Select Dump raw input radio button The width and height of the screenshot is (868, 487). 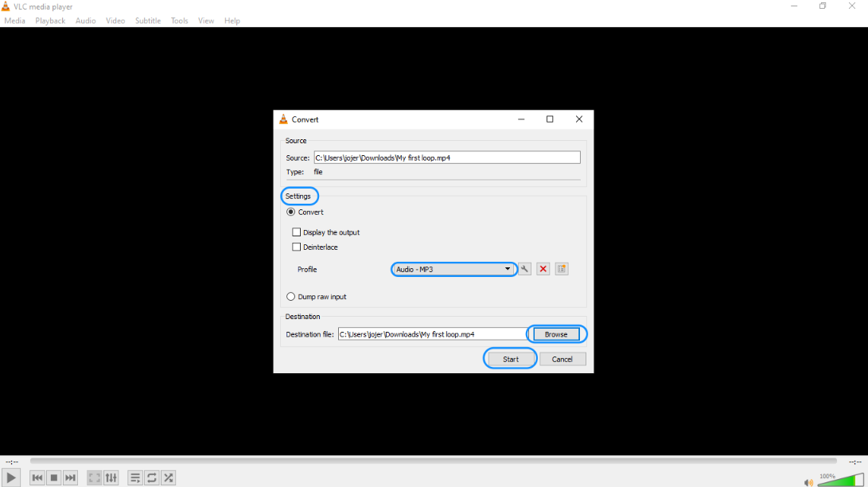tap(290, 297)
